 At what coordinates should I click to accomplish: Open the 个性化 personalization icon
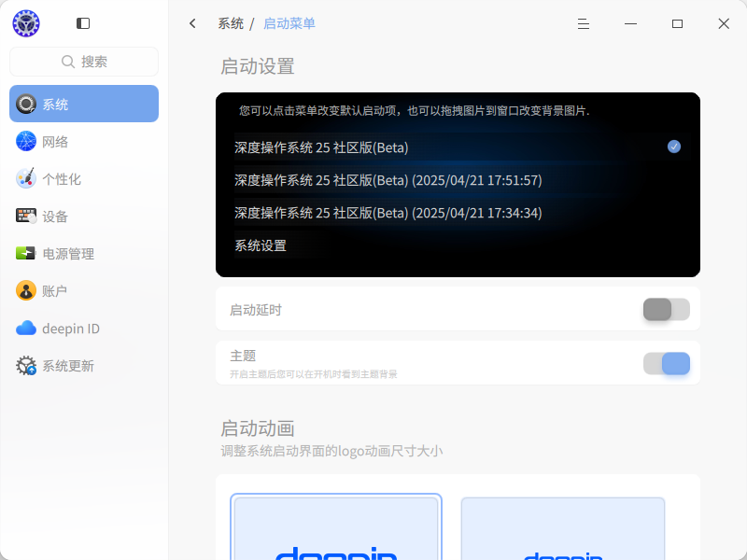point(26,178)
